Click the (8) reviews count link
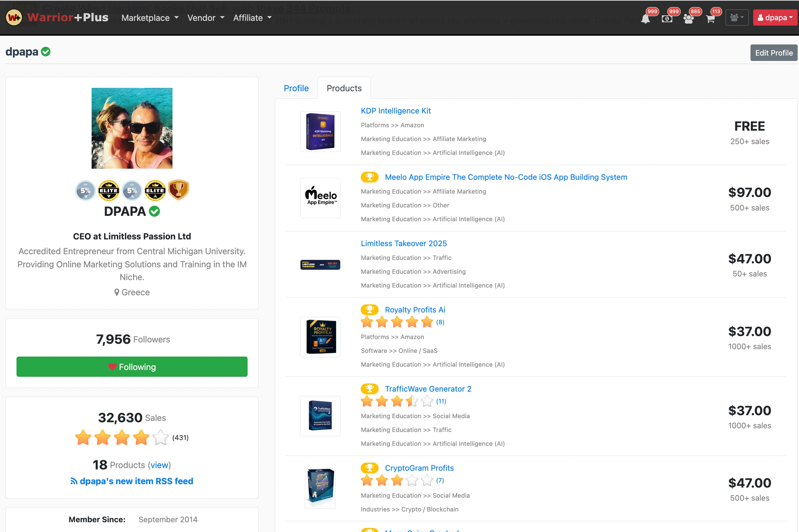 pos(440,322)
